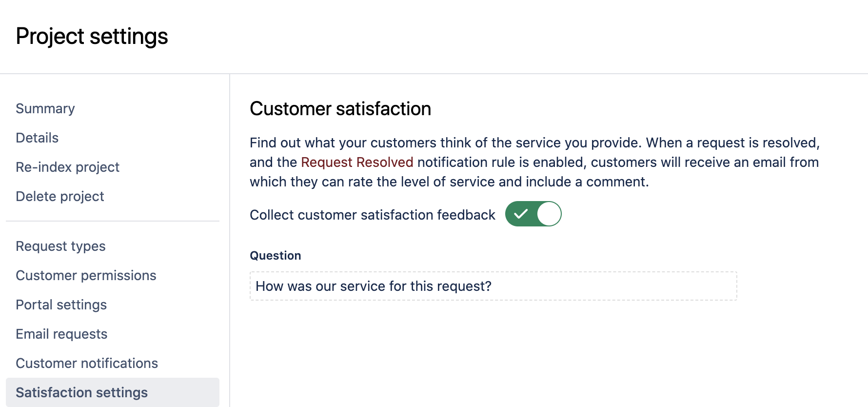Click the Collect customer satisfaction feedback label
The height and width of the screenshot is (407, 868).
pyautogui.click(x=373, y=215)
